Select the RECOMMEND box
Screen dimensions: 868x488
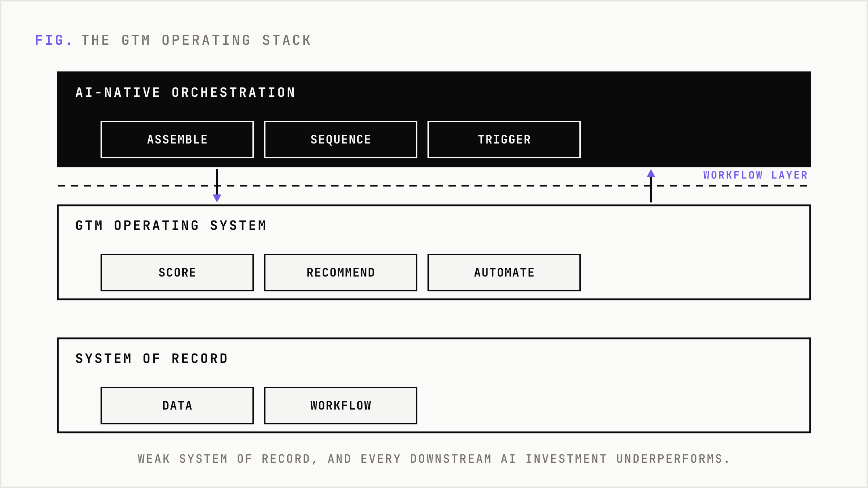[341, 273]
